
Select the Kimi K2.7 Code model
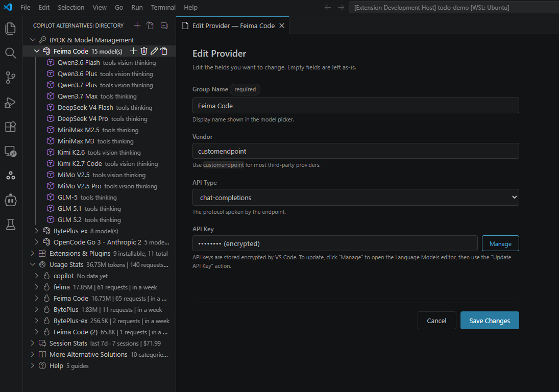coord(99,163)
